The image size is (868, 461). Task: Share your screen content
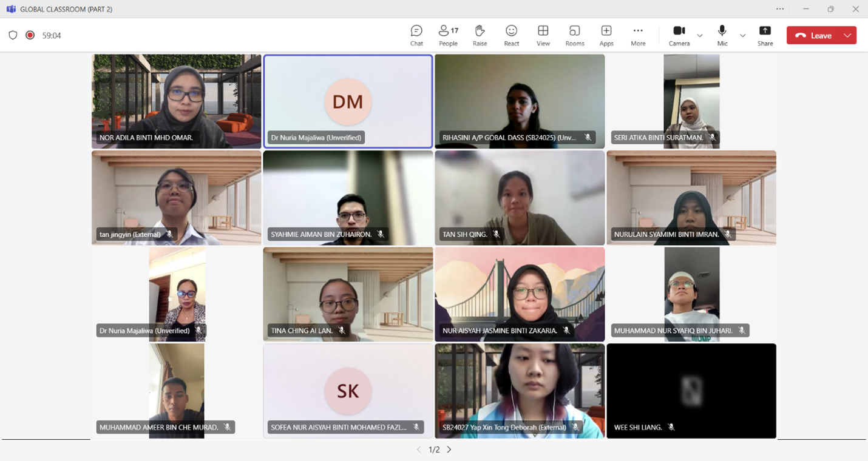tap(765, 35)
